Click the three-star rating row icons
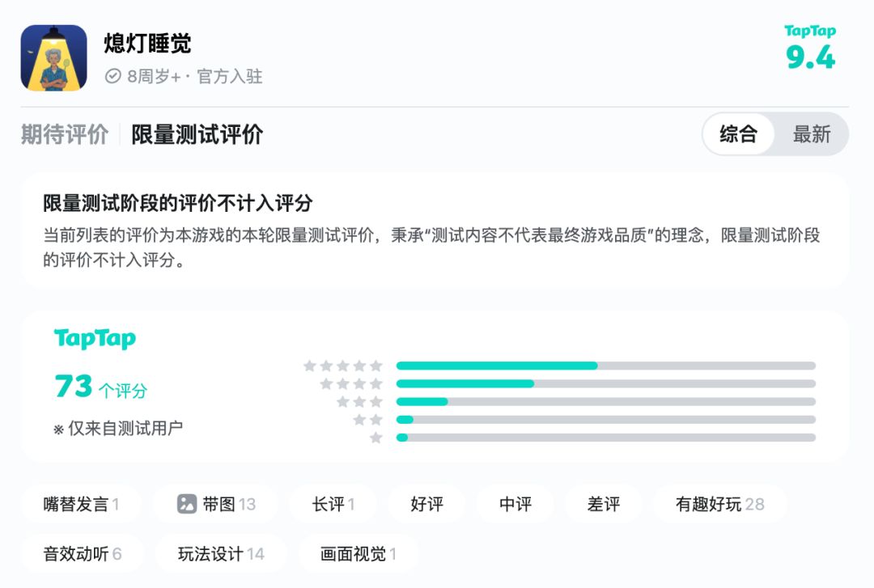The width and height of the screenshot is (874, 588). click(x=359, y=402)
